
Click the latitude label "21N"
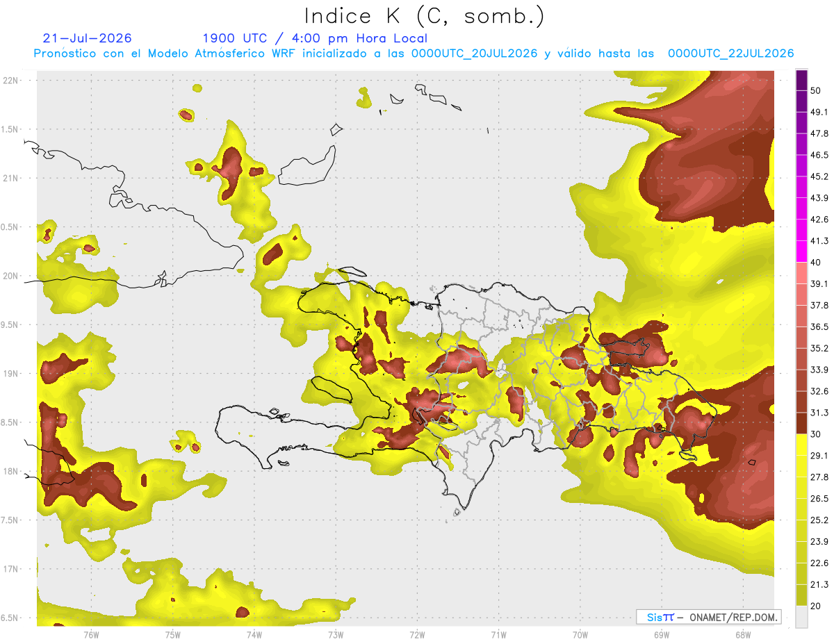(x=10, y=179)
